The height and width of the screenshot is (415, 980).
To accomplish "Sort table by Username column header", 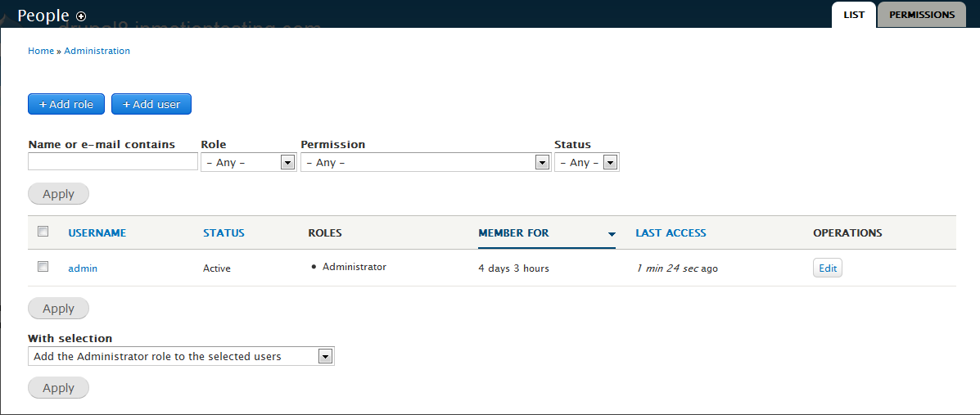I will (x=97, y=232).
